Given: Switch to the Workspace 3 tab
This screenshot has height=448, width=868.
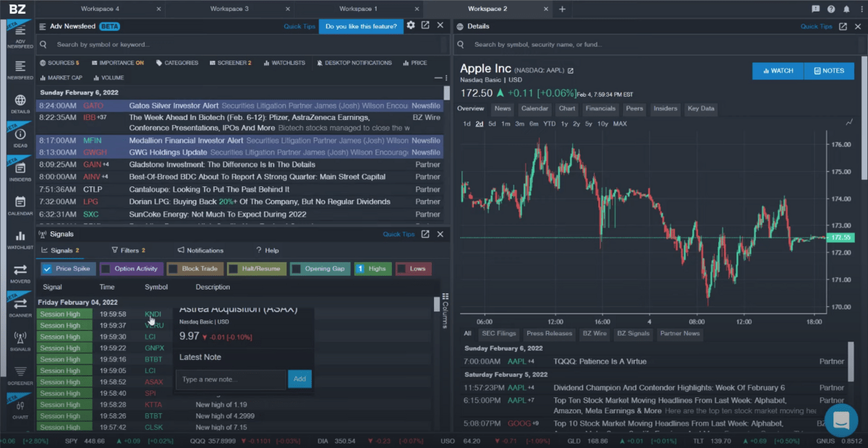Looking at the screenshot, I should pos(229,9).
